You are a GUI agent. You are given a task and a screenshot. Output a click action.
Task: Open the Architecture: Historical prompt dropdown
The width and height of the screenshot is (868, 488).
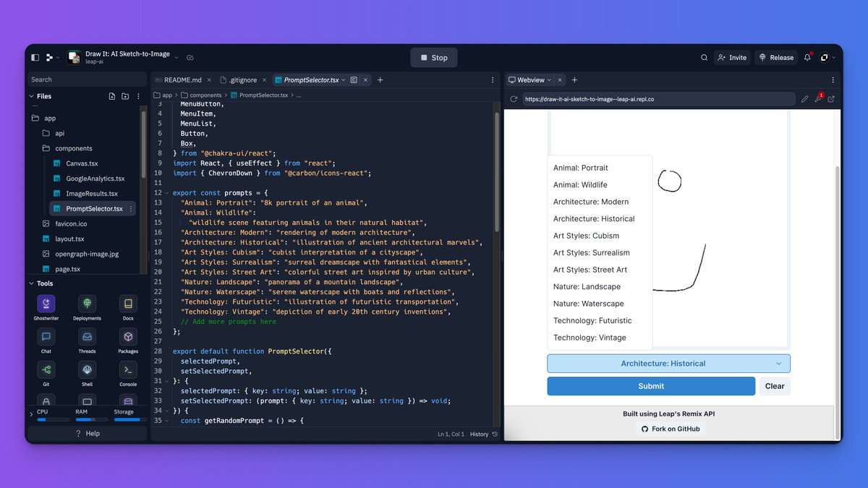pyautogui.click(x=668, y=364)
